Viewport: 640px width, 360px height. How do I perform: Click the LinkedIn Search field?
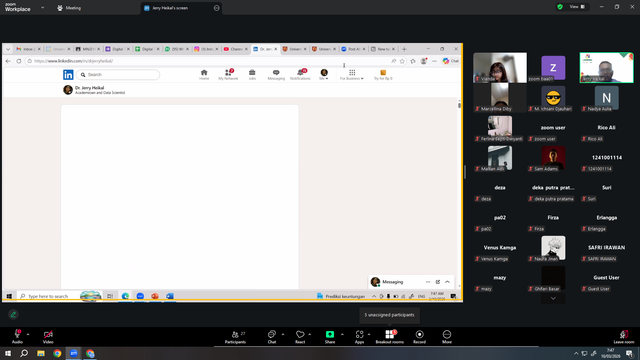tap(118, 75)
